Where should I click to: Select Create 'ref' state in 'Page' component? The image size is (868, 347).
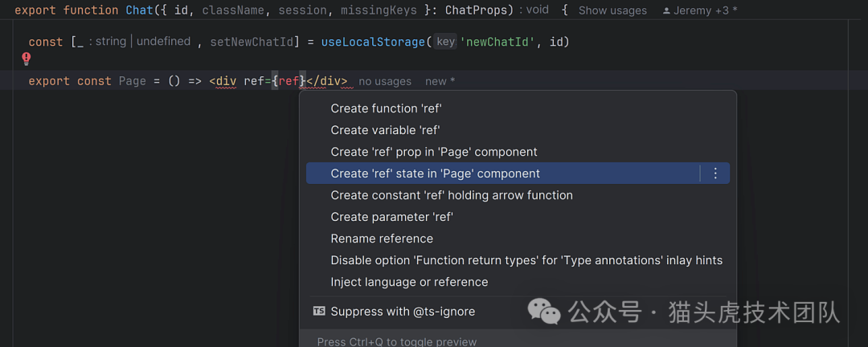point(435,173)
